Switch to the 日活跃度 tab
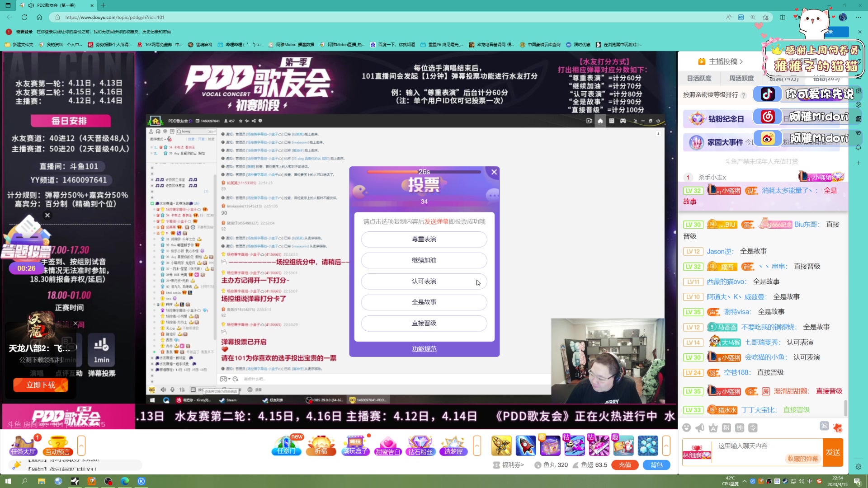The height and width of the screenshot is (488, 868). [699, 78]
